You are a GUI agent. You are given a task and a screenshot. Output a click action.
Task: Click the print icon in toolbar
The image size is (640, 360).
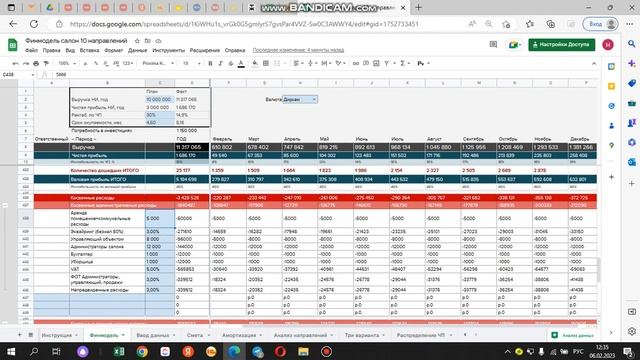point(36,64)
